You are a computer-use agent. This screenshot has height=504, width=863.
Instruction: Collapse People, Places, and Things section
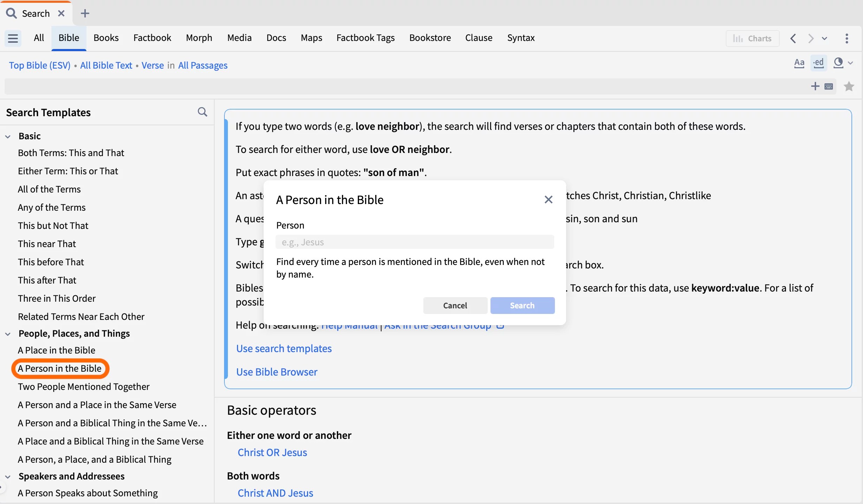pyautogui.click(x=8, y=334)
